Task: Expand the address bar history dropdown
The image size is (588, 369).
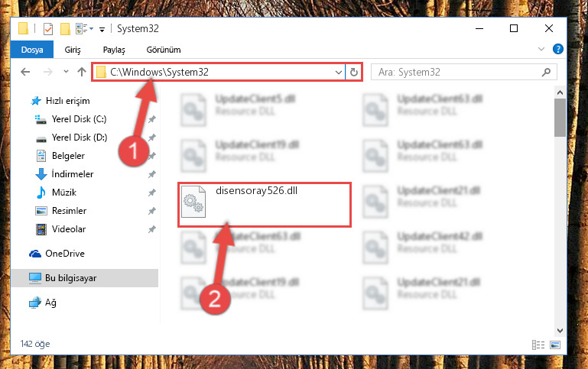Action: [338, 72]
